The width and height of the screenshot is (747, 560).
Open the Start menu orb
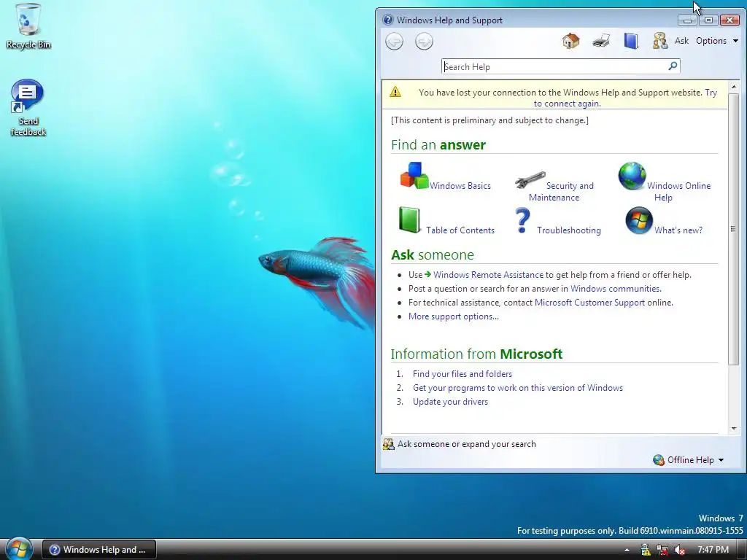tap(19, 548)
